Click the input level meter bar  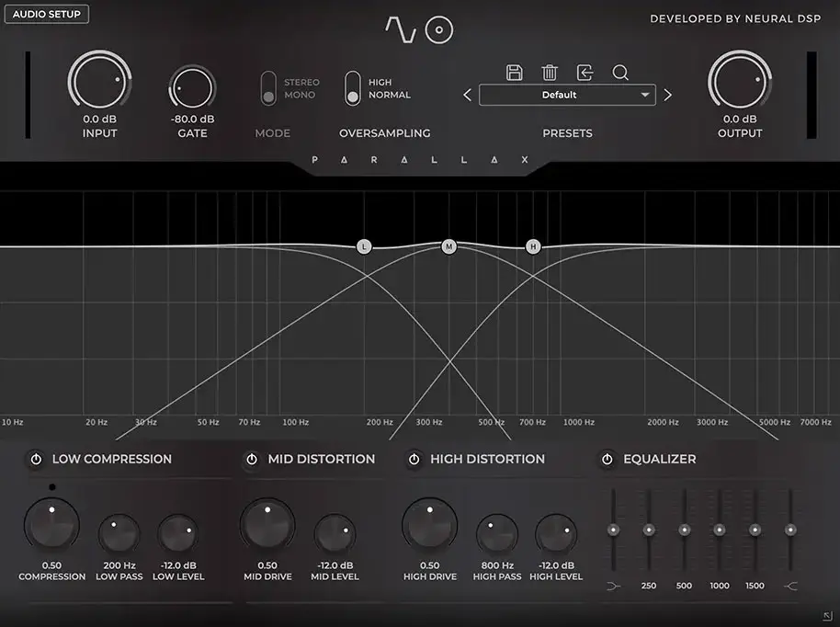click(x=28, y=95)
